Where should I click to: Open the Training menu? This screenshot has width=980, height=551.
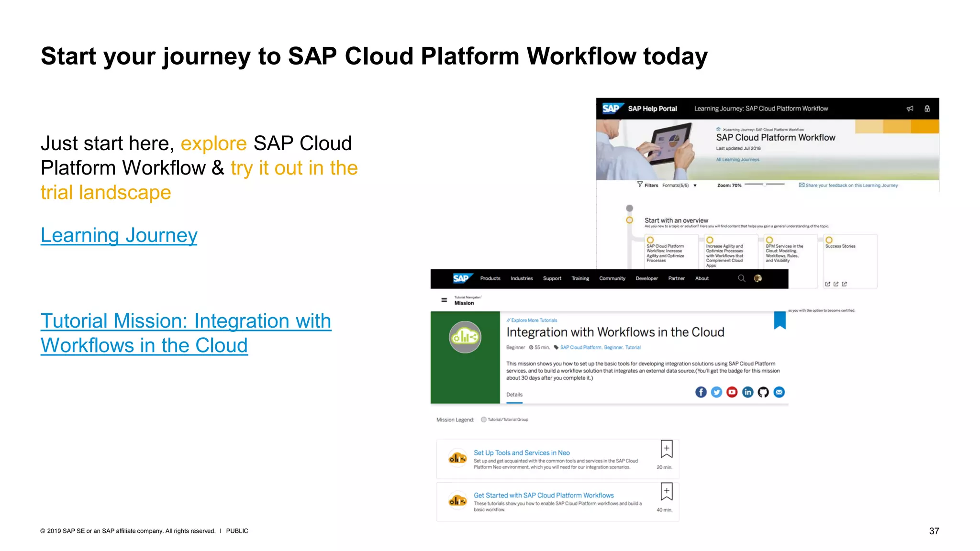pyautogui.click(x=580, y=278)
